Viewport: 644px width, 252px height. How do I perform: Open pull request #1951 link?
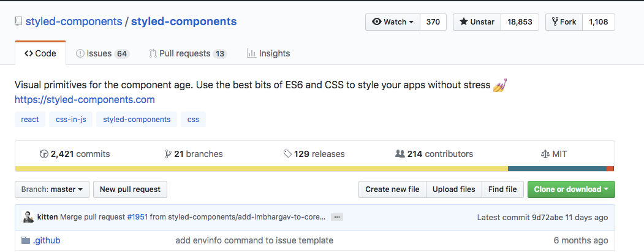[137, 217]
